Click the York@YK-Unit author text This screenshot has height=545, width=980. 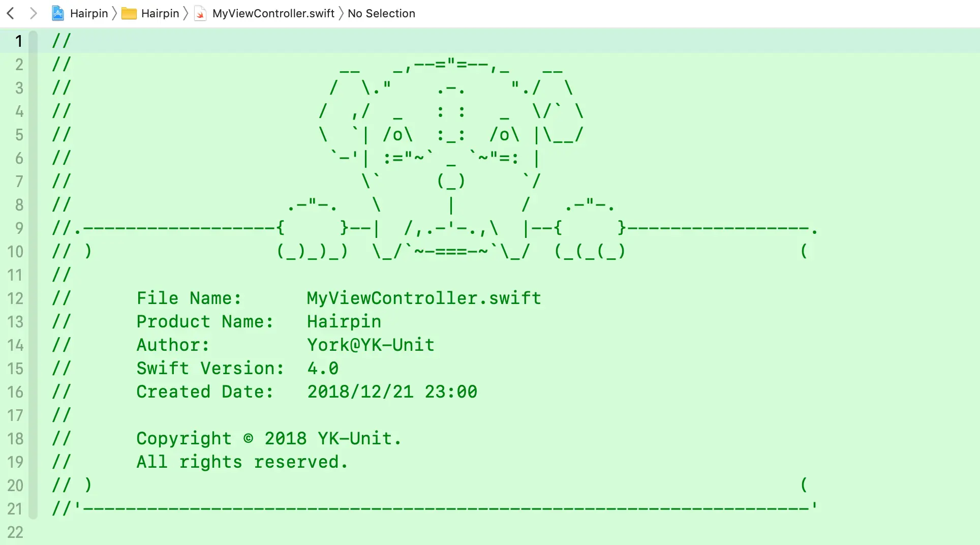(371, 345)
